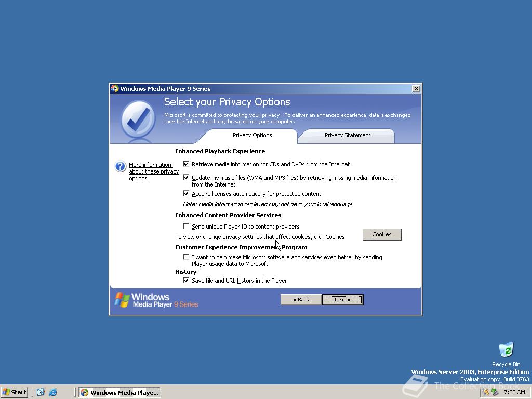This screenshot has height=399, width=532.
Task: Click the note about media information local language
Action: point(268,204)
